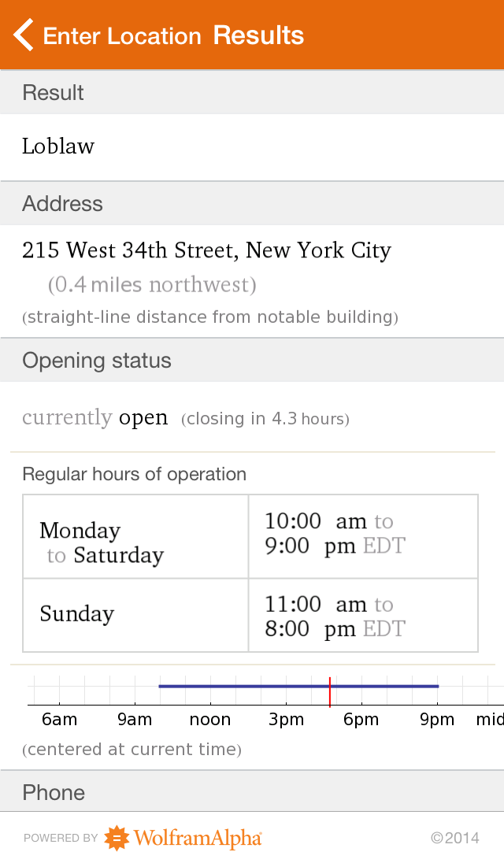Tap the WolframAlpha logo icon
504x863 pixels.
click(x=117, y=838)
